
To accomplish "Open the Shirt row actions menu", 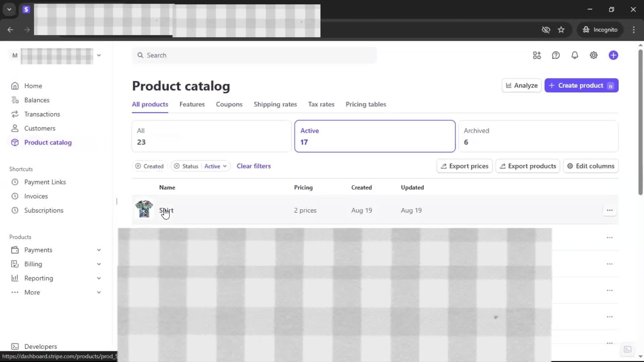I will [x=609, y=210].
